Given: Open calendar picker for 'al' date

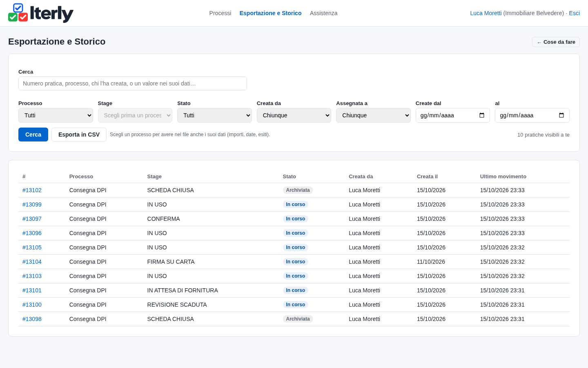Looking at the screenshot, I should point(561,115).
